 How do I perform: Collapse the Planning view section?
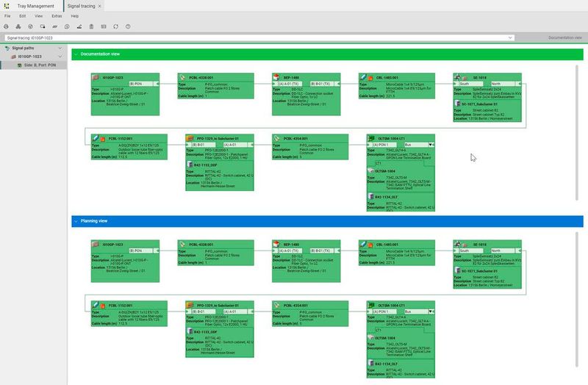[75, 220]
